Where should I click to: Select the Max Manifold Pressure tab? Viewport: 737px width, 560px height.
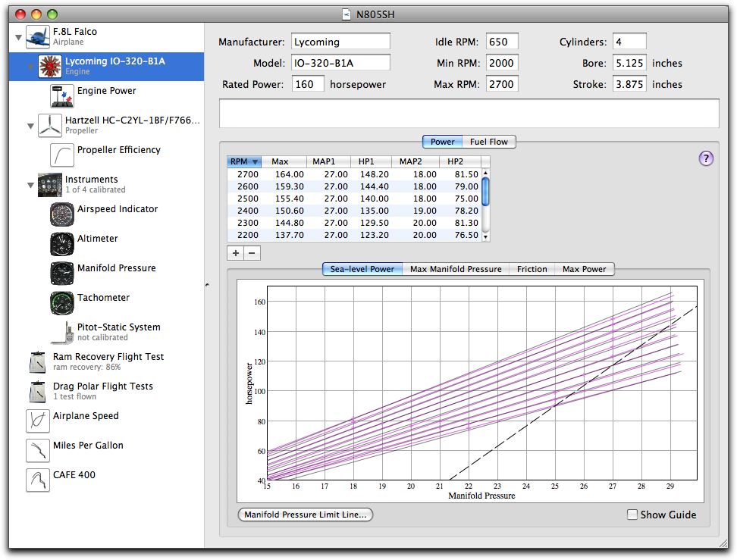456,269
